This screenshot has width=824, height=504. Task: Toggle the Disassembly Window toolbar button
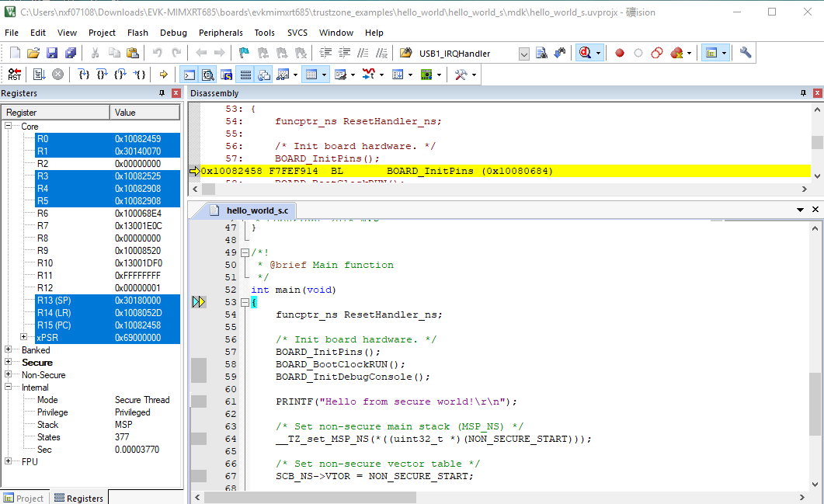point(207,75)
